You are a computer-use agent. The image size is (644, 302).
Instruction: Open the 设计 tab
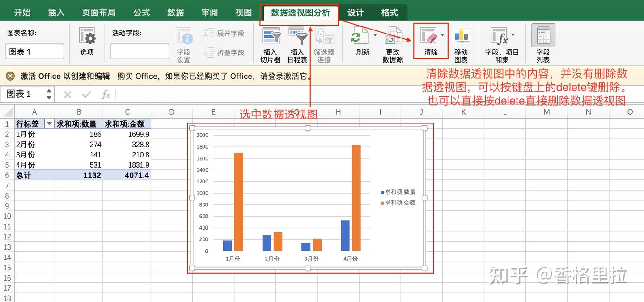coord(356,13)
